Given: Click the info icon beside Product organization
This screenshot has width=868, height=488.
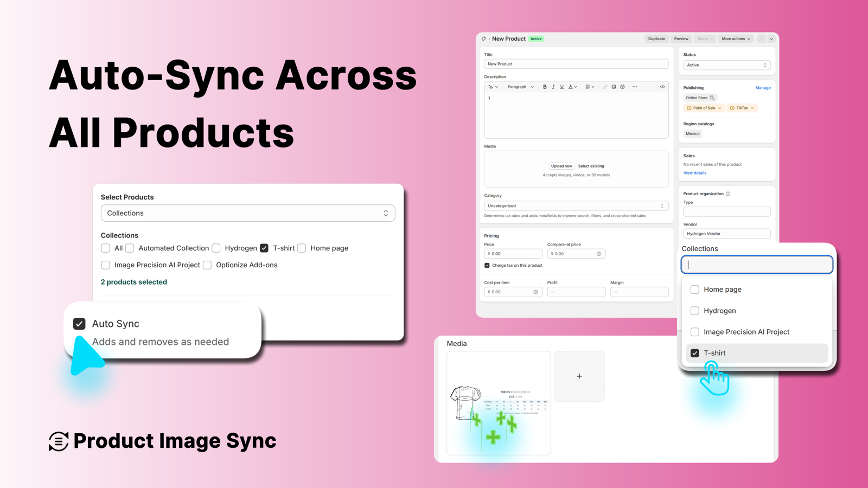Looking at the screenshot, I should pos(728,194).
